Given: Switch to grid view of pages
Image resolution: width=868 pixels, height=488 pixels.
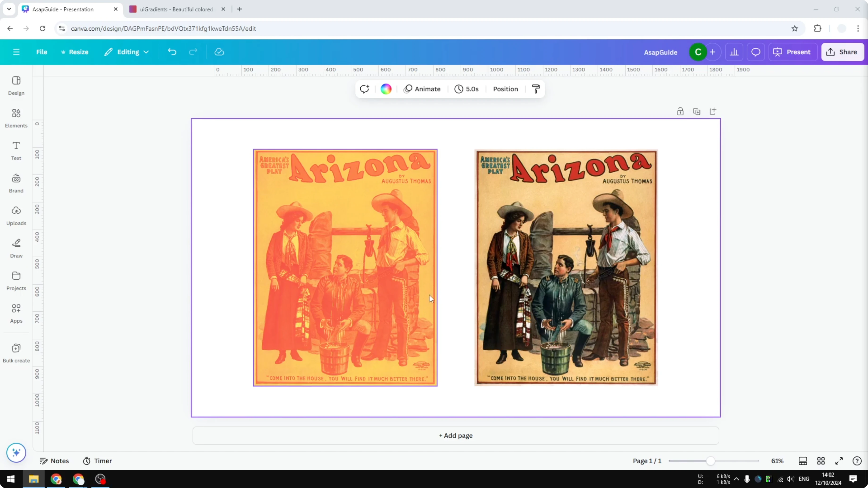Looking at the screenshot, I should tap(821, 461).
